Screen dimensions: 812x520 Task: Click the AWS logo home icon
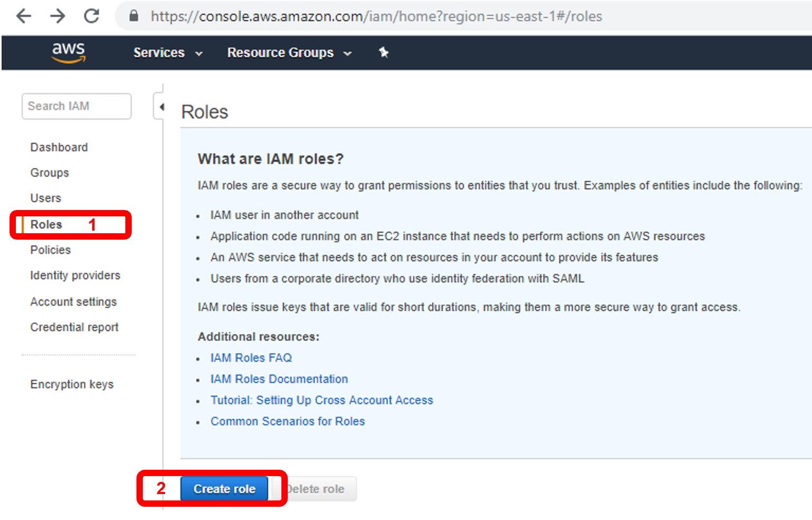pos(68,52)
